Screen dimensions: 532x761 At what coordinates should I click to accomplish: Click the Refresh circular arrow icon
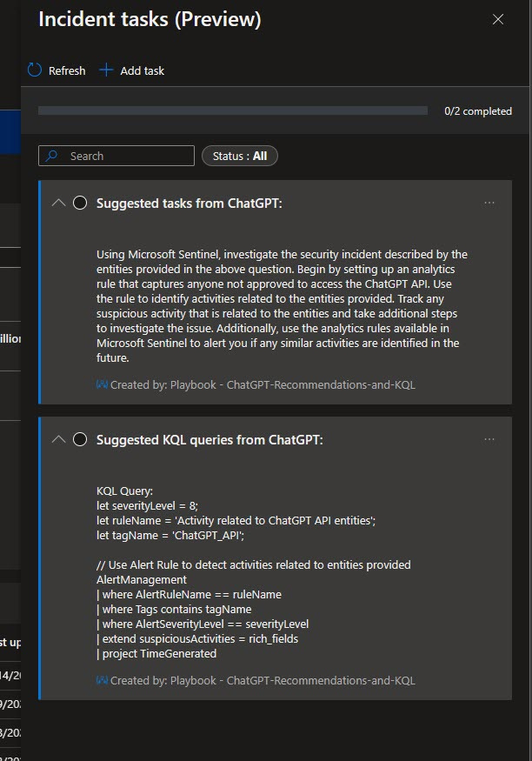tap(35, 70)
